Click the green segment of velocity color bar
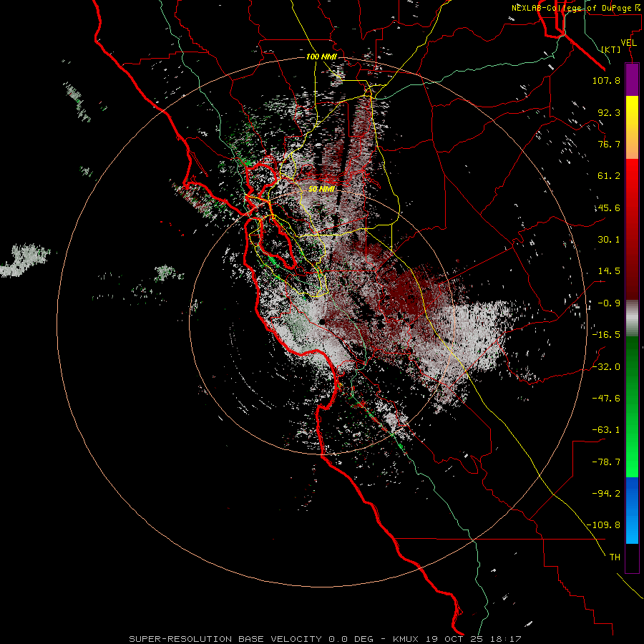 [632, 406]
